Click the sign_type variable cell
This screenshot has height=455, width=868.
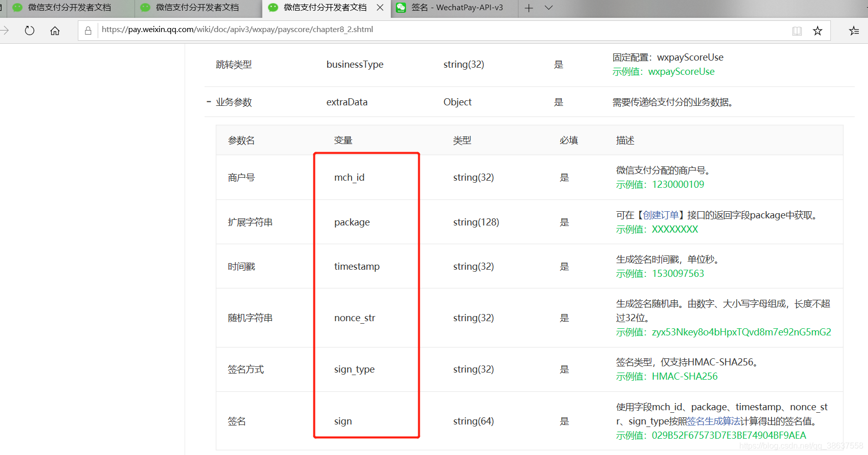tap(354, 369)
